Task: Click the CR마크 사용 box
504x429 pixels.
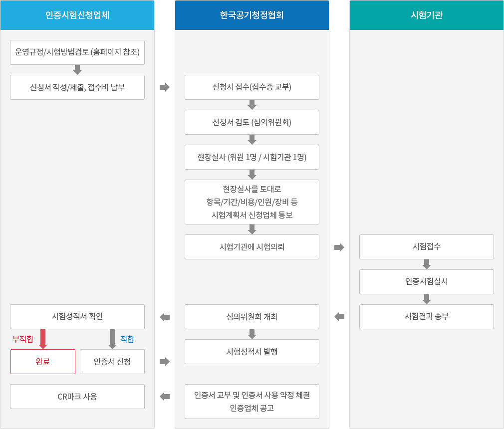Action: (77, 397)
